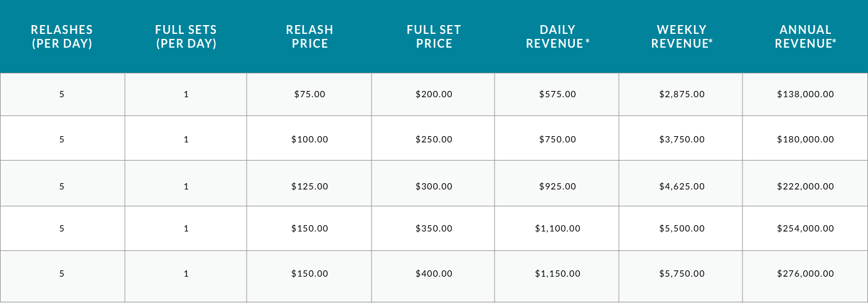Select the $276,000.00 annual revenue cell
Image resolution: width=868 pixels, height=303 pixels.
[x=805, y=274]
